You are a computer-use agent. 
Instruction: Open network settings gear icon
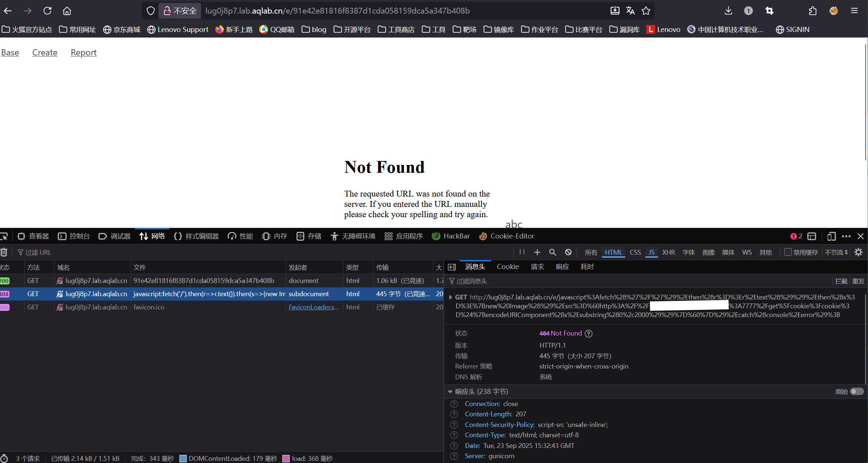(858, 252)
